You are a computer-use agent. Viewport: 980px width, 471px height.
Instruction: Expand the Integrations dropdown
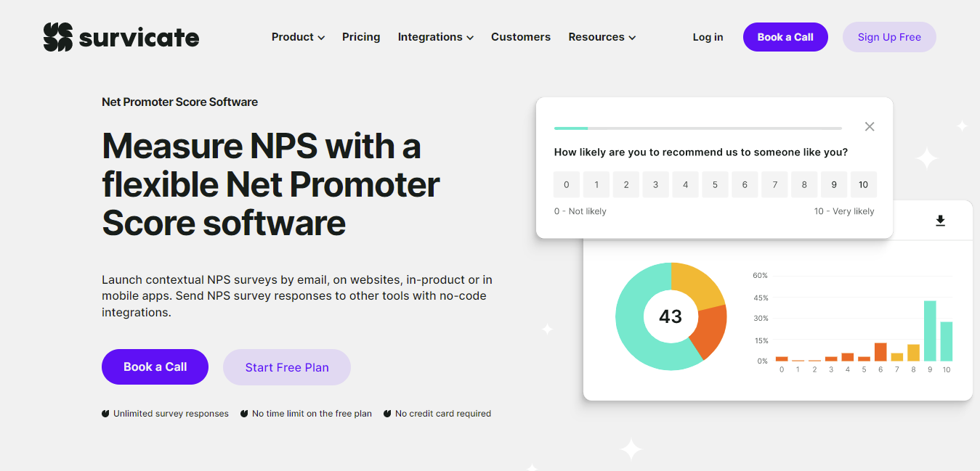[x=435, y=36]
